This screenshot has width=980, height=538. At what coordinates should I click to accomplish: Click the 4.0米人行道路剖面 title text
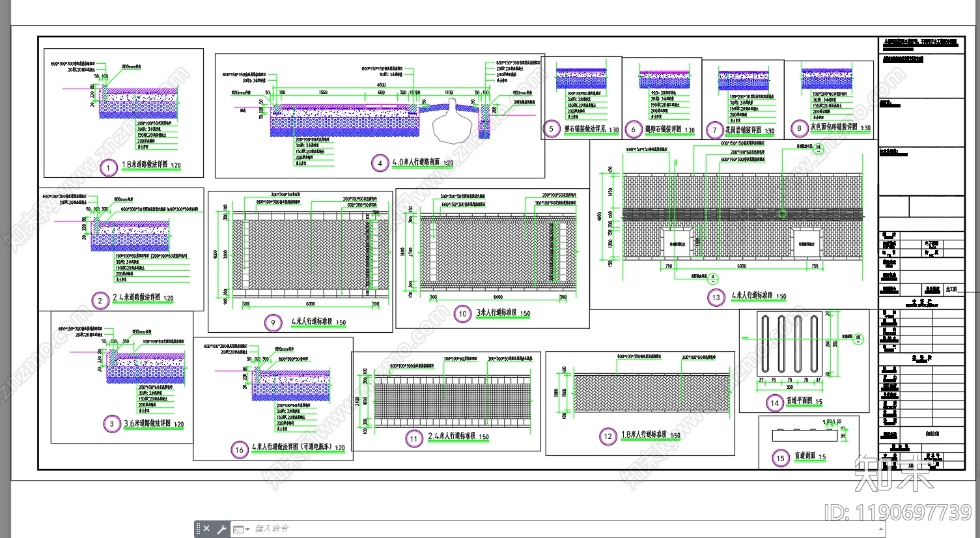point(416,162)
